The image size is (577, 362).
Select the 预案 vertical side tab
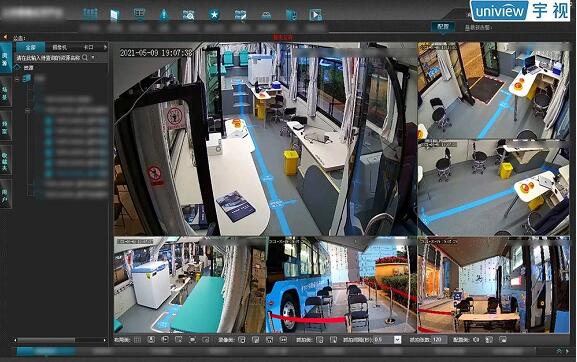pyautogui.click(x=5, y=126)
